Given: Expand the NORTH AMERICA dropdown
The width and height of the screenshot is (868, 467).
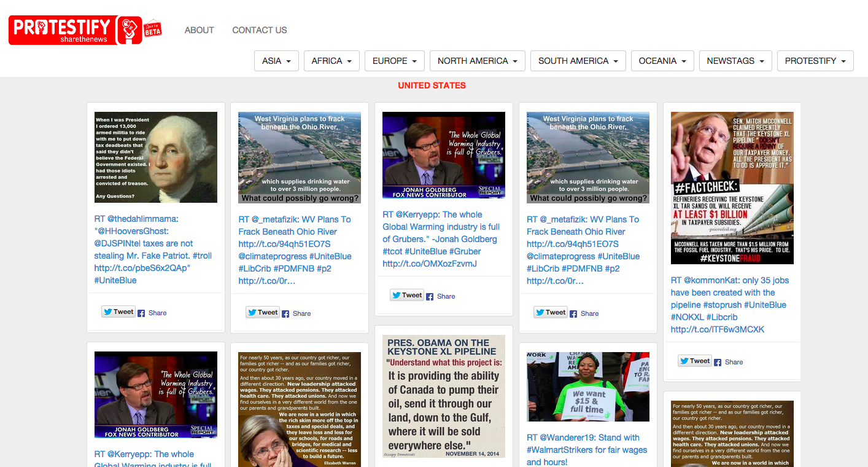Looking at the screenshot, I should pos(478,61).
